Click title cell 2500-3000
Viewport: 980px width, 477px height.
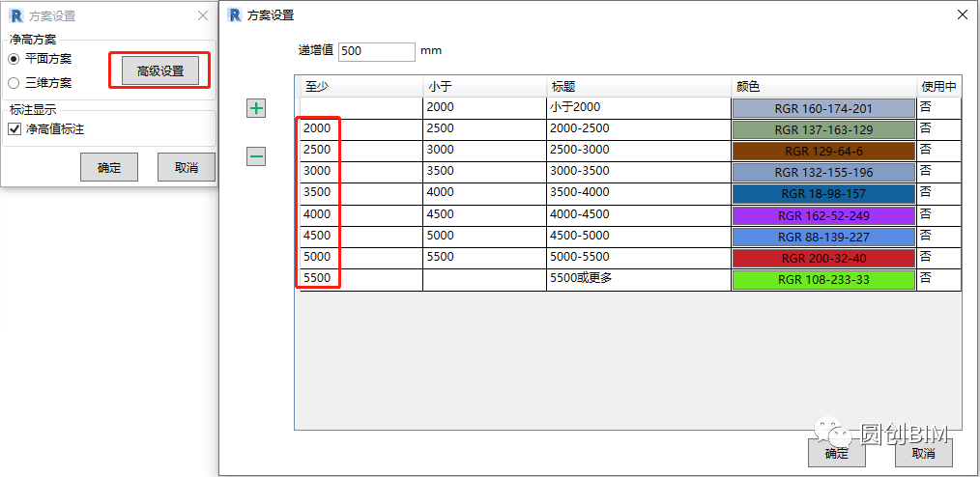[x=639, y=151]
